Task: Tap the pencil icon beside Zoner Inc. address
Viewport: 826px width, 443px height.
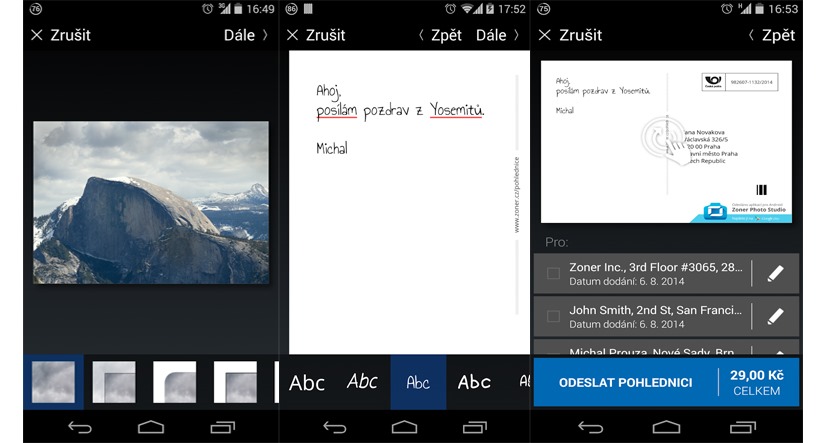Action: coord(775,274)
